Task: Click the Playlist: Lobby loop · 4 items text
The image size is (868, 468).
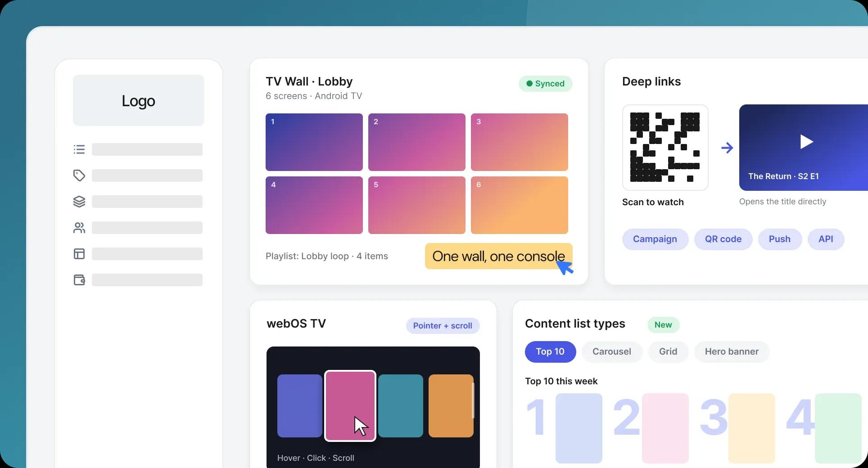Action: pos(327,256)
